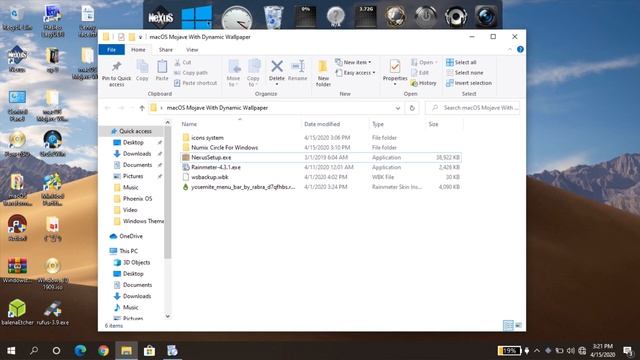Click Invert selection in ribbon
The image size is (640, 360).
pos(469,83)
